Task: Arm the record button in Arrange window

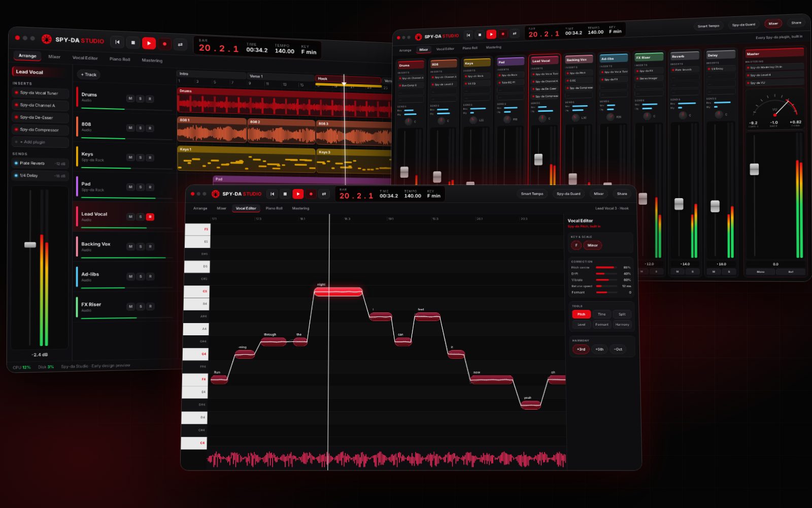Action: 164,44
